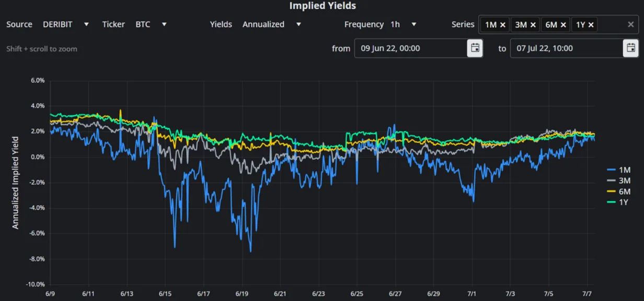This screenshot has width=644, height=301.
Task: Toggle the 1M legend entry
Action: click(x=618, y=170)
